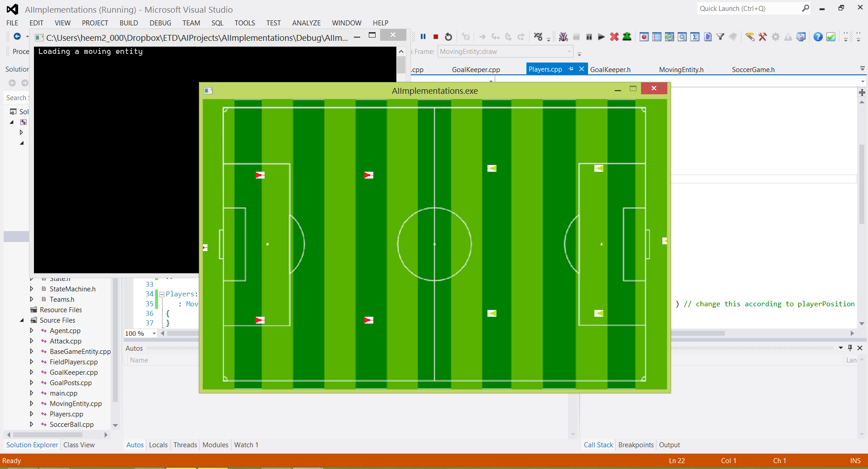
Task: Click the black play arrow toolbar icon
Action: coord(601,37)
